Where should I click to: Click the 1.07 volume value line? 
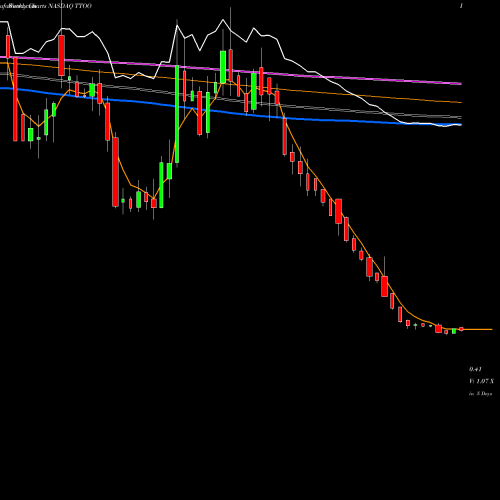(481, 381)
